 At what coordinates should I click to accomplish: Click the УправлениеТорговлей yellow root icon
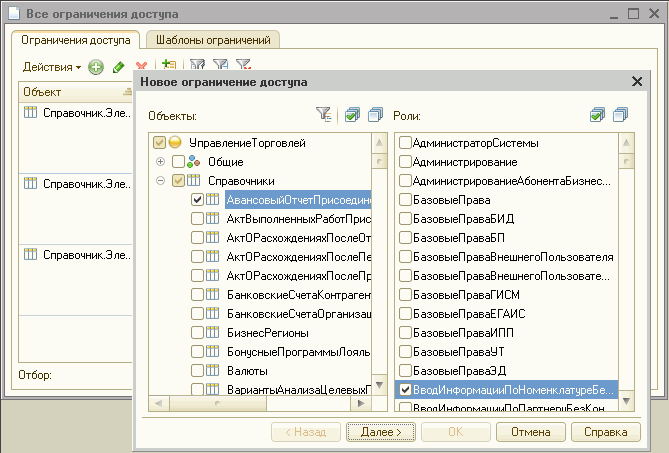point(175,142)
